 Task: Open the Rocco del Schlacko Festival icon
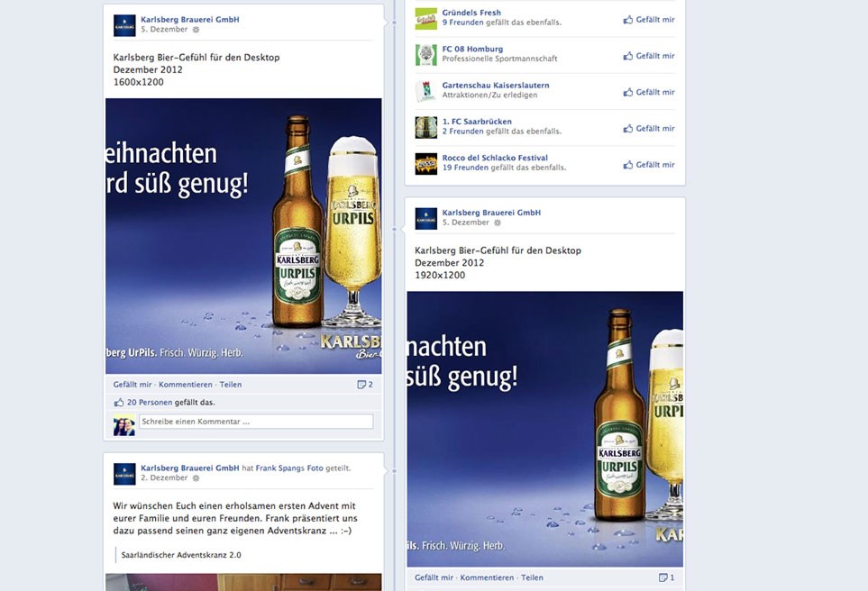click(x=426, y=164)
